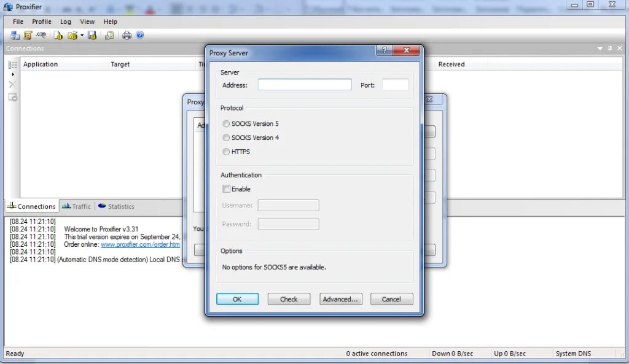
Task: Click 'Up 0 B/sec' status text
Action: coord(510,354)
